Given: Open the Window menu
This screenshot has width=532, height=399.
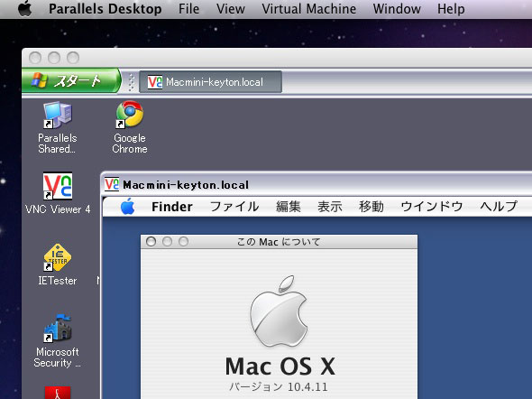Looking at the screenshot, I should tap(397, 9).
